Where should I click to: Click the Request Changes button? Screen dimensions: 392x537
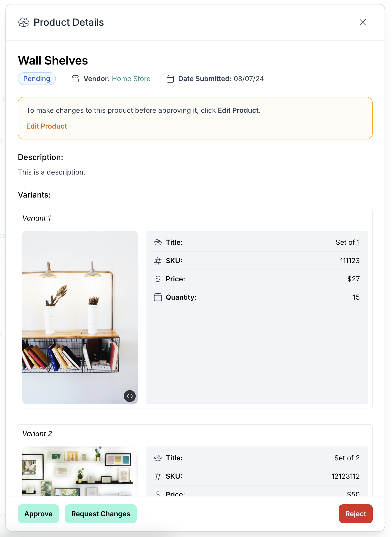click(101, 514)
